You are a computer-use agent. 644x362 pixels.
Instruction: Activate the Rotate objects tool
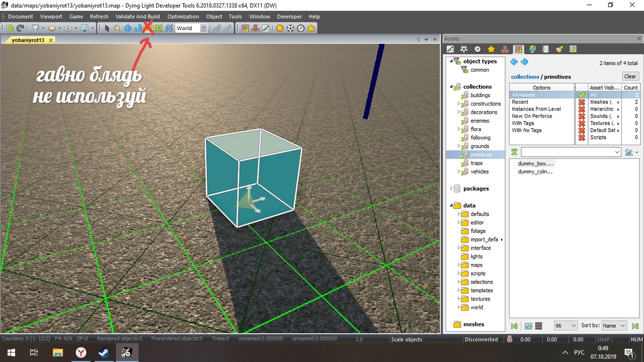click(x=138, y=29)
